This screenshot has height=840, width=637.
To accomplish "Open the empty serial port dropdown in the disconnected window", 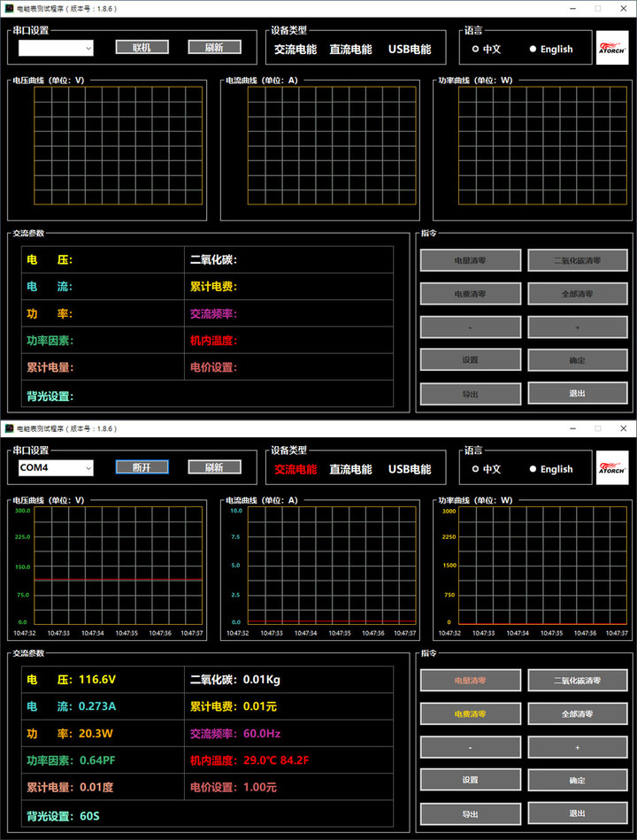I will click(x=56, y=48).
